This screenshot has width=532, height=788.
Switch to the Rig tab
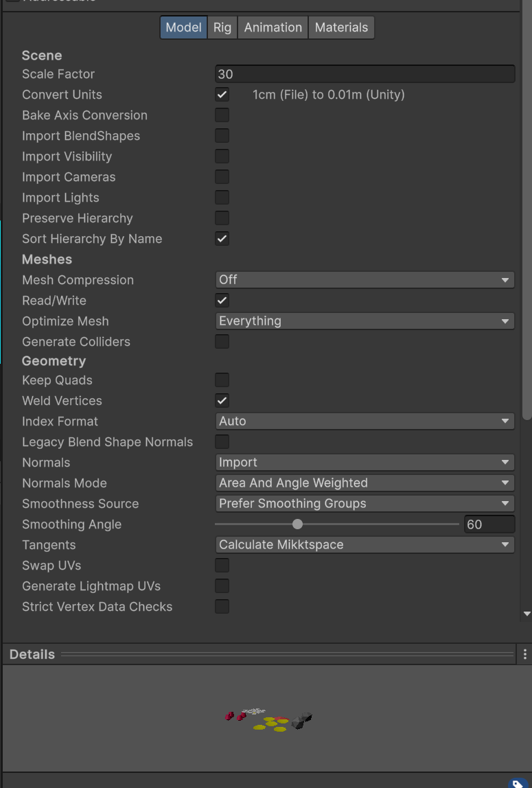coord(222,27)
